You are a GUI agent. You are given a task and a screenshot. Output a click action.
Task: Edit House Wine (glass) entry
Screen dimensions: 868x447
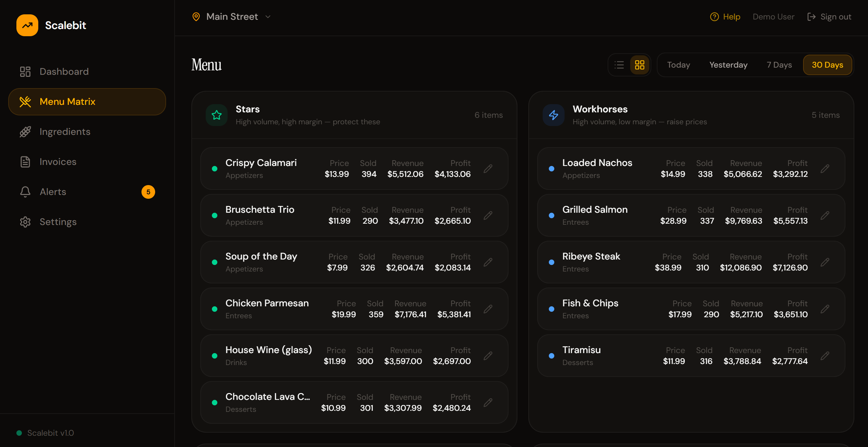(x=488, y=356)
